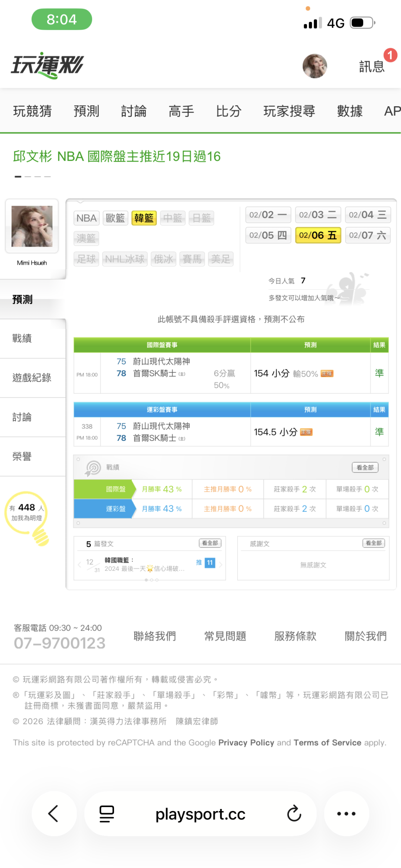Tap the 玩運彩 site logo
Viewport: 401px width, 868px height.
click(47, 65)
